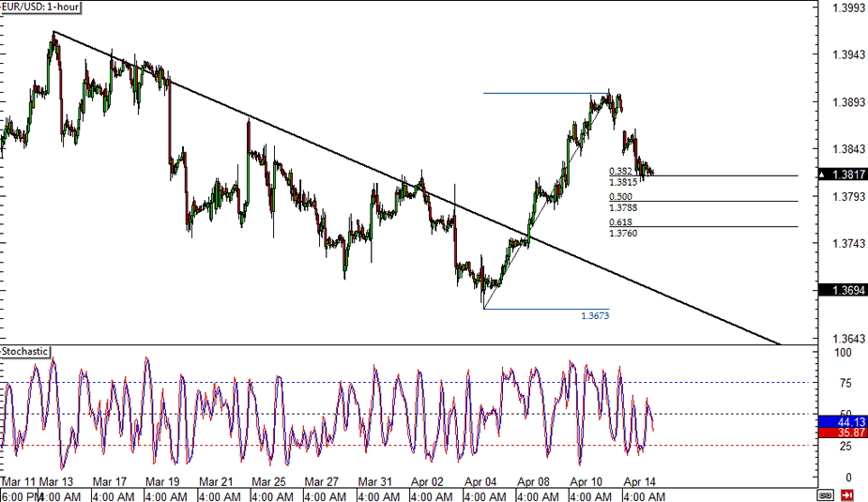Click the 1.3893 price axis label
This screenshot has height=502, width=868.
pyautogui.click(x=848, y=102)
